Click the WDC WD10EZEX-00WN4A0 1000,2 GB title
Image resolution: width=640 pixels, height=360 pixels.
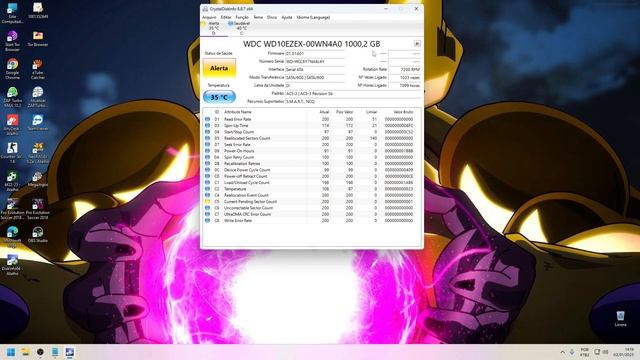[311, 44]
